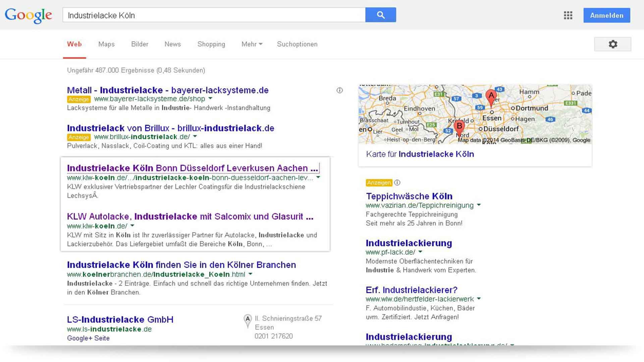Screen dimensions: 644x362
Task: Click the info icon beside bayerer ad
Action: 339,90
